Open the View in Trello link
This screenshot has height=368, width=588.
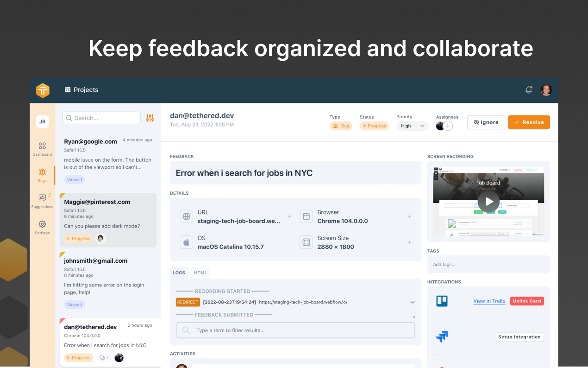pyautogui.click(x=489, y=301)
